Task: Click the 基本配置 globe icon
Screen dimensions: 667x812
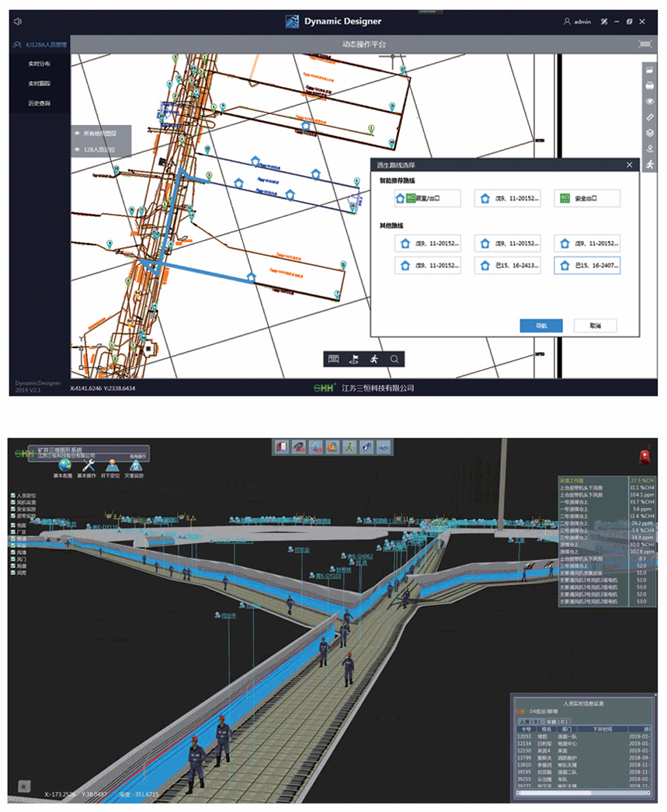Action: pos(65,466)
